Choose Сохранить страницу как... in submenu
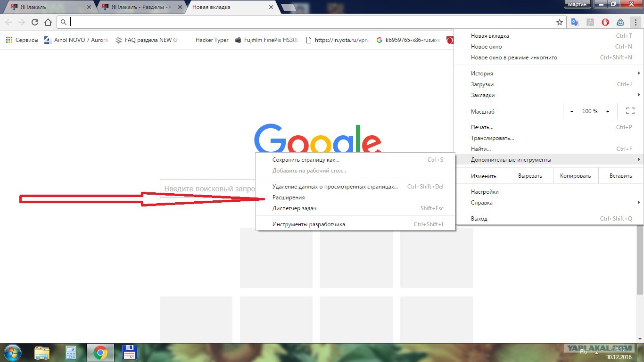Screen dimensions: 644x362 tap(355, 160)
